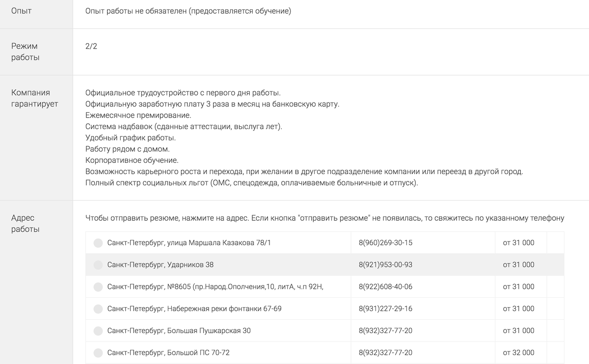The image size is (589, 364).
Task: Select radio for №8605 пр.Народ.Ополчения address
Action: point(98,287)
